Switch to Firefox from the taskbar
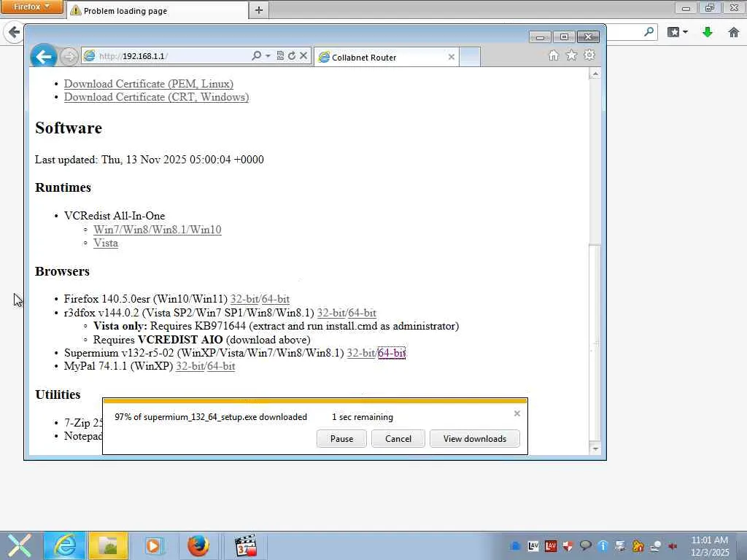Viewport: 747px width, 560px height. click(198, 545)
